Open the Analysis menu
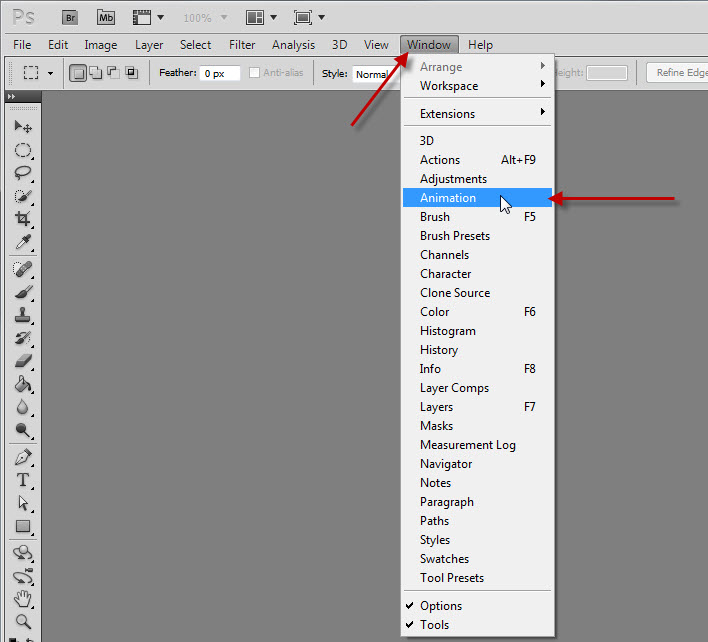The width and height of the screenshot is (708, 642). pos(293,45)
